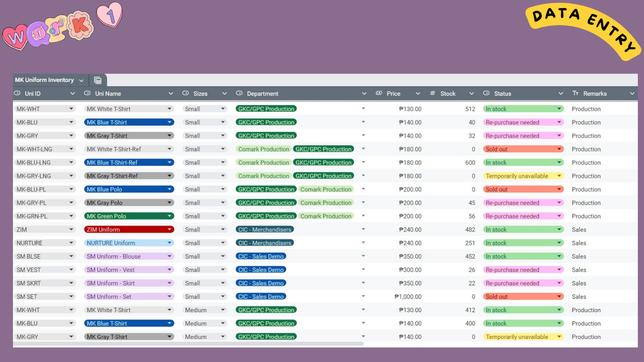This screenshot has width=644, height=362.
Task: Click the Uni Name column type icon
Action: pyautogui.click(x=87, y=94)
